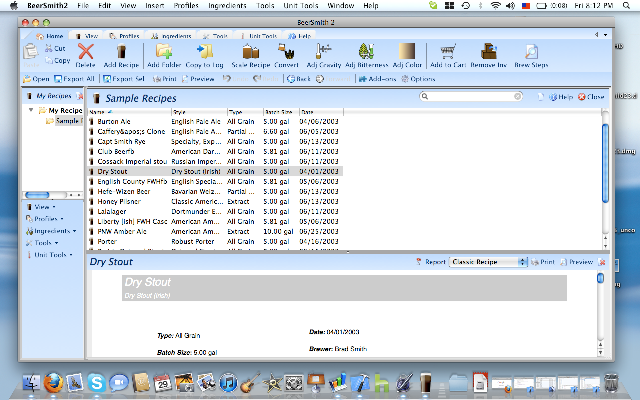This screenshot has height=400, width=640.
Task: Open the Classic Recipe report dropdown
Action: pos(489,262)
